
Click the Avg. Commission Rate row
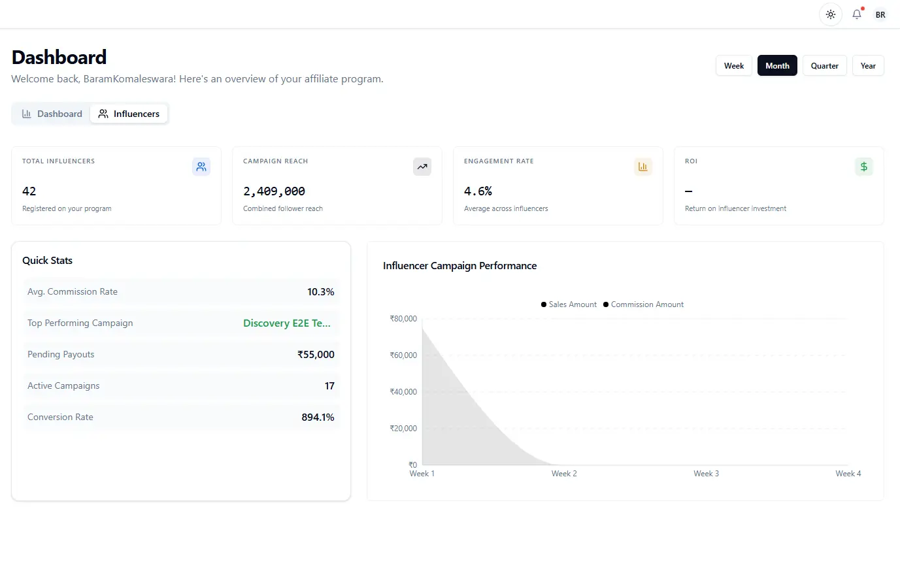click(x=181, y=291)
